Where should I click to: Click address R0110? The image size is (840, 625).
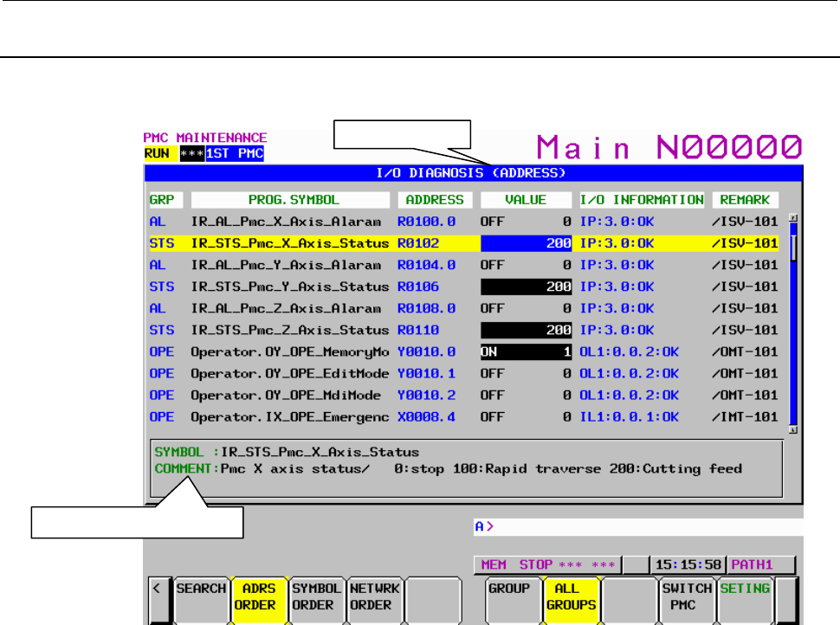[x=418, y=331]
